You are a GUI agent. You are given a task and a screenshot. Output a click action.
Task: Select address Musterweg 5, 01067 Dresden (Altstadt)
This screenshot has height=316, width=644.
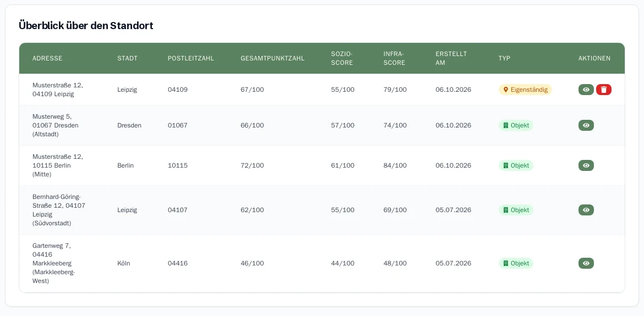(56, 125)
